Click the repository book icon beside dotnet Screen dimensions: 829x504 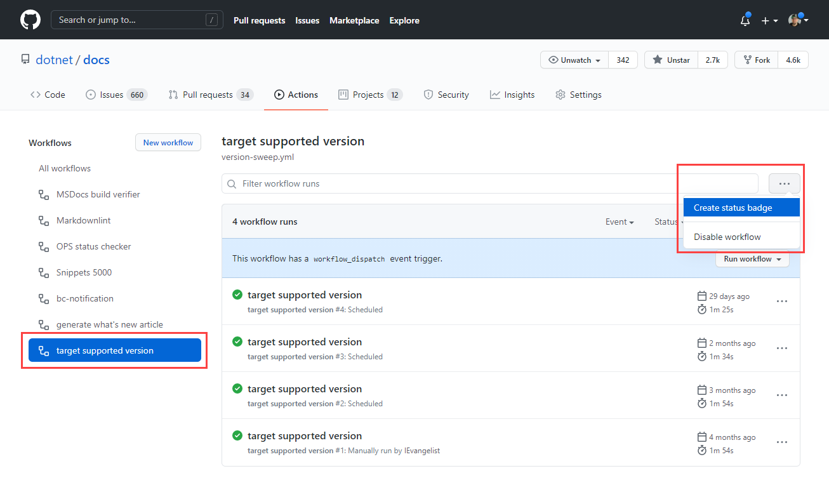[x=25, y=59]
